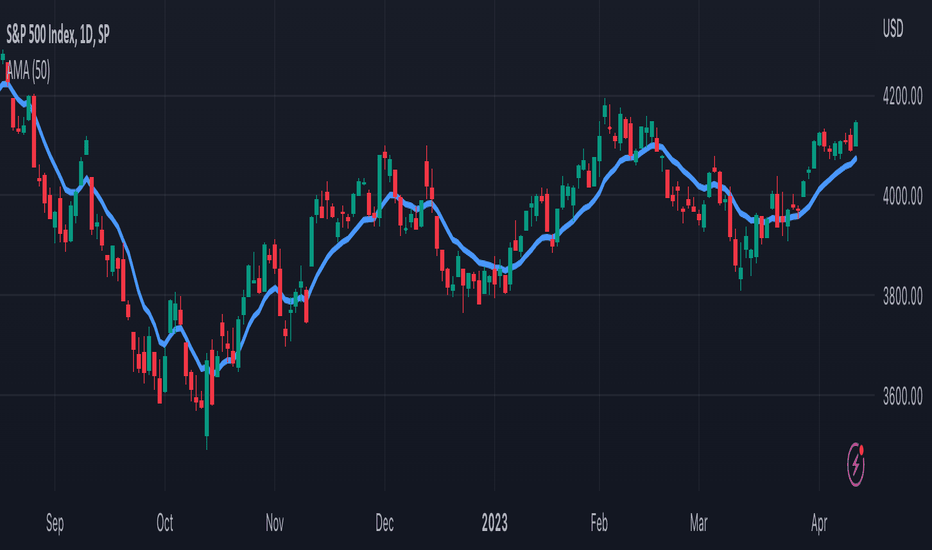Click the 3600.00 price axis label
The width and height of the screenshot is (932, 550).
(x=902, y=395)
